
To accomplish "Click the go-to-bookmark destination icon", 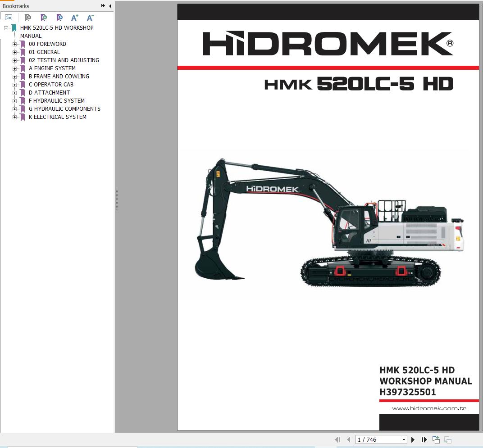I will tap(59, 18).
